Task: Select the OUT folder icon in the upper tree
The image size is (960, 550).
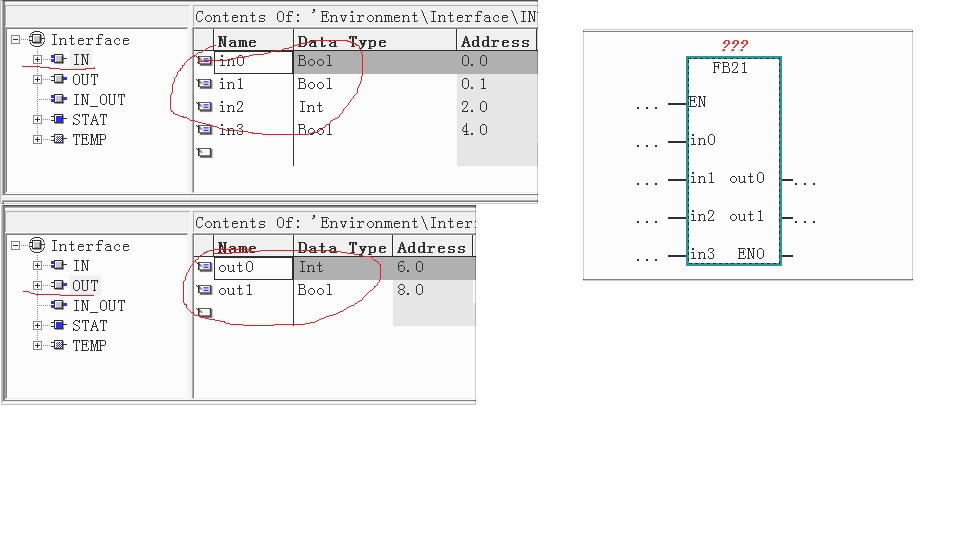Action: pyautogui.click(x=59, y=79)
